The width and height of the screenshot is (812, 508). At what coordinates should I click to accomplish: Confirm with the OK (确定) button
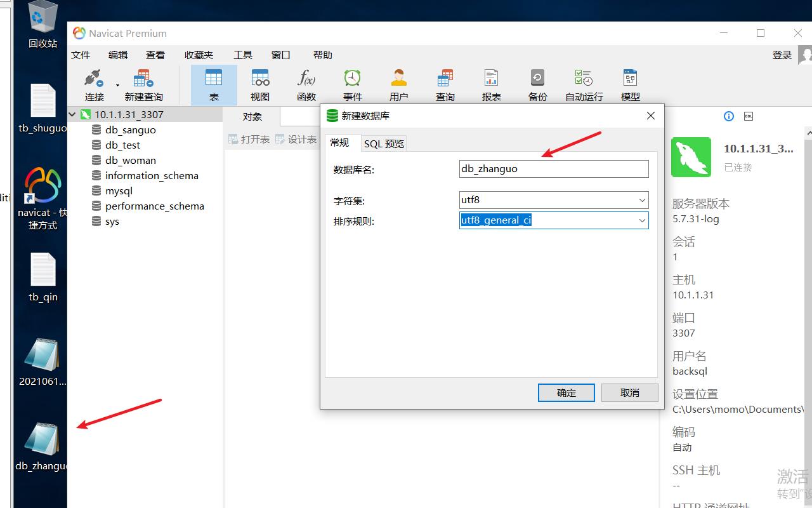point(566,392)
